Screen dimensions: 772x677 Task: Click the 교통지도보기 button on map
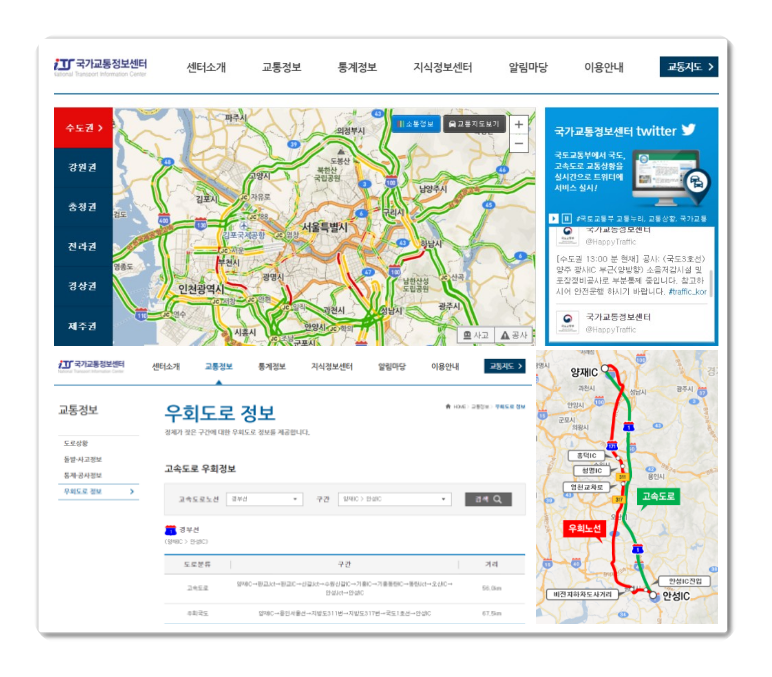pyautogui.click(x=474, y=124)
